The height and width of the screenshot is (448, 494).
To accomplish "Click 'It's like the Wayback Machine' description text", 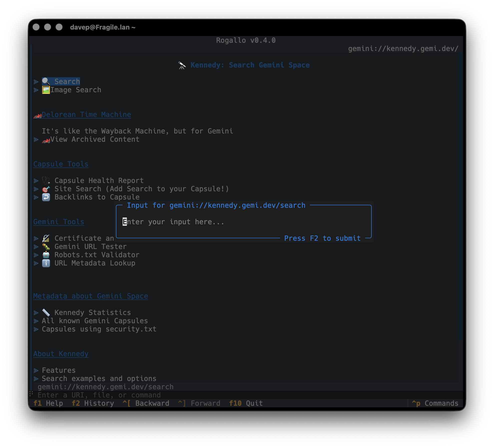I will (x=137, y=131).
